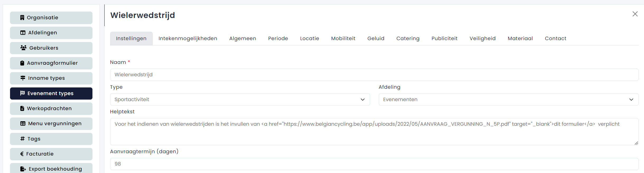The height and width of the screenshot is (173, 644).
Task: Expand the Afdeling dropdown showing Evenementen
Action: pos(508,100)
